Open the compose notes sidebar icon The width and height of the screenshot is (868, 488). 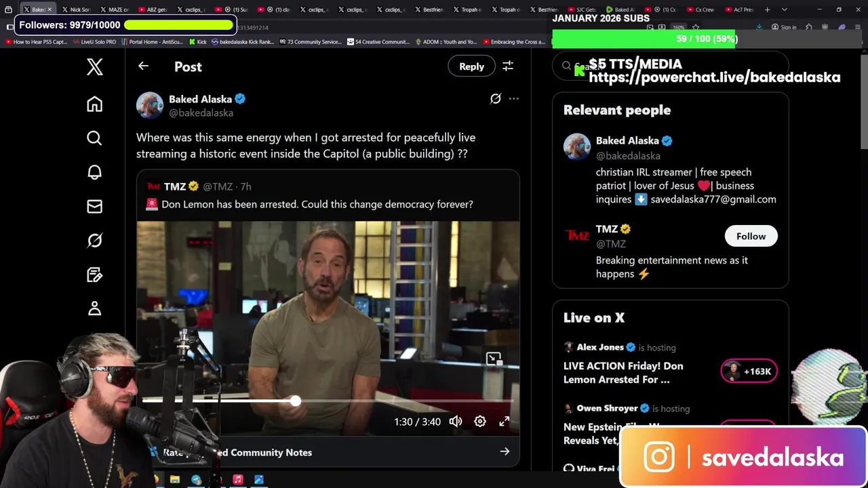[x=94, y=274]
